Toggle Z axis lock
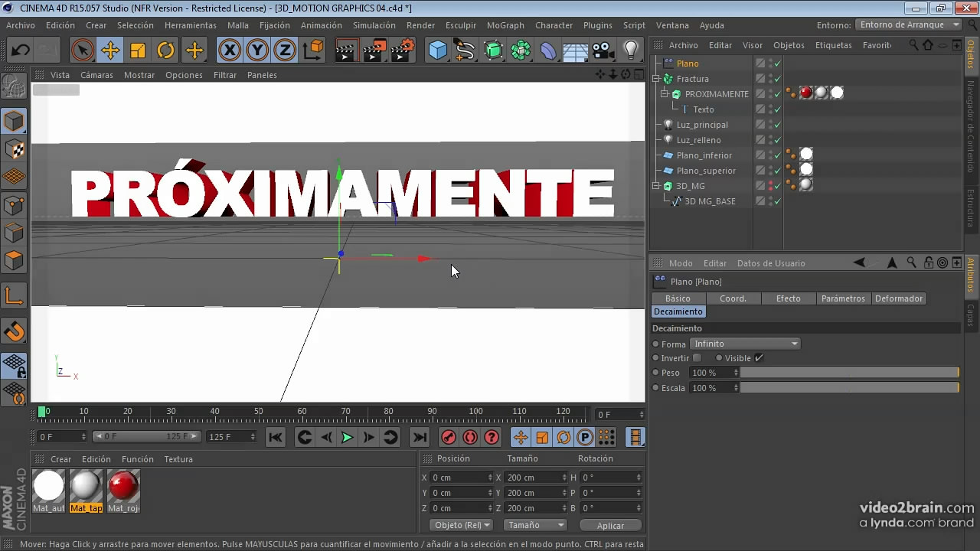Image resolution: width=980 pixels, height=551 pixels. (x=285, y=51)
